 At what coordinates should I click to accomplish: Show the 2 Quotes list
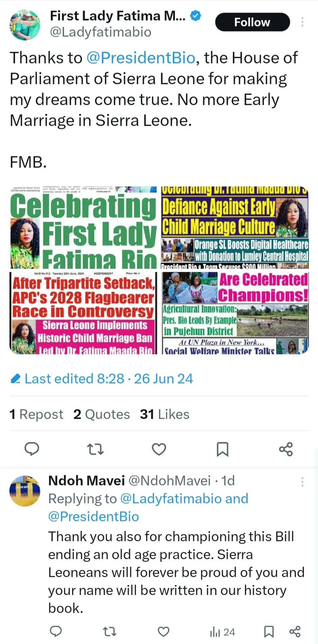(x=101, y=414)
